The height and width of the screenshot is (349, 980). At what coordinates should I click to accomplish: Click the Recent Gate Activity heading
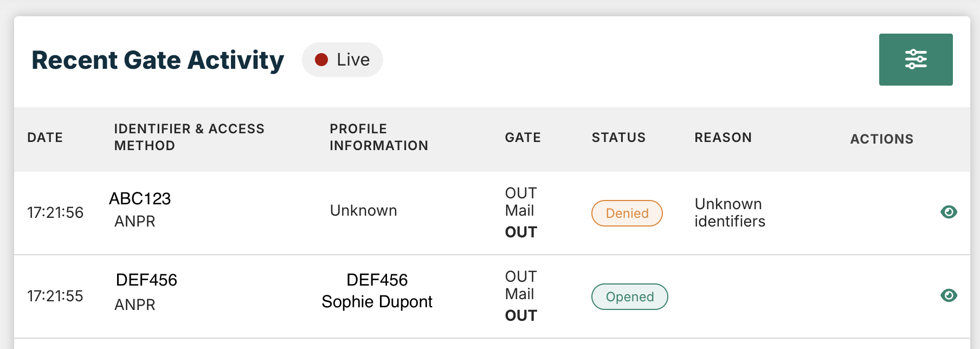[158, 60]
